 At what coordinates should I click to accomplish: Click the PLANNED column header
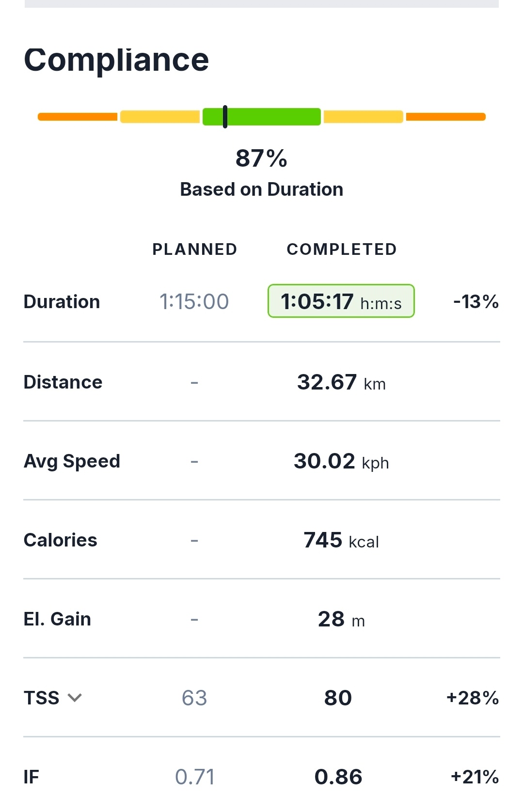194,250
